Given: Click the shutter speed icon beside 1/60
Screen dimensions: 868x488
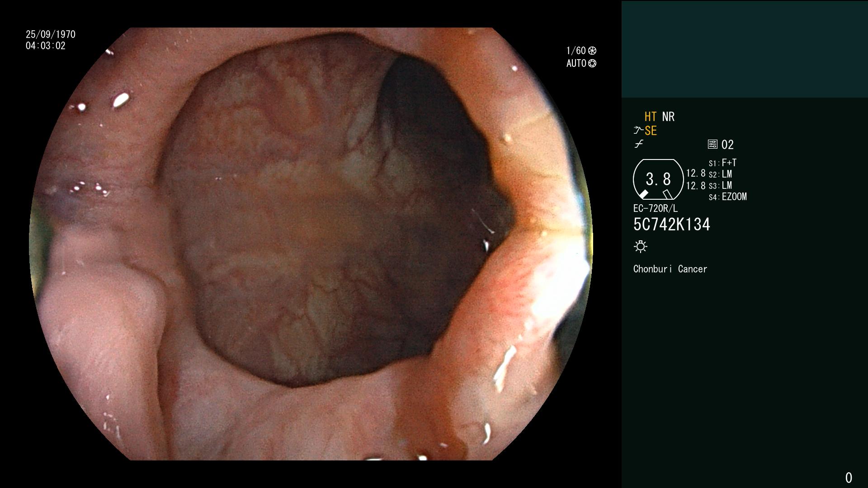Looking at the screenshot, I should (592, 51).
